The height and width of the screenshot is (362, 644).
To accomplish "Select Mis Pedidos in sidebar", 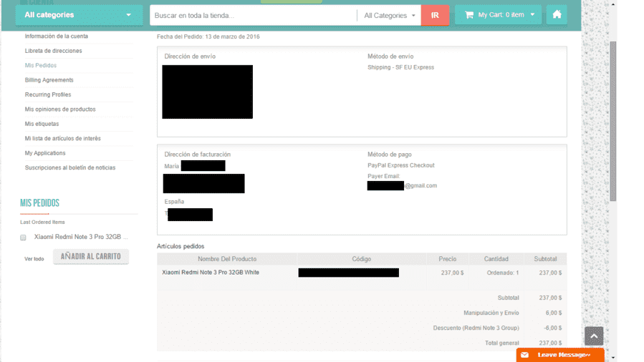I will (x=41, y=66).
